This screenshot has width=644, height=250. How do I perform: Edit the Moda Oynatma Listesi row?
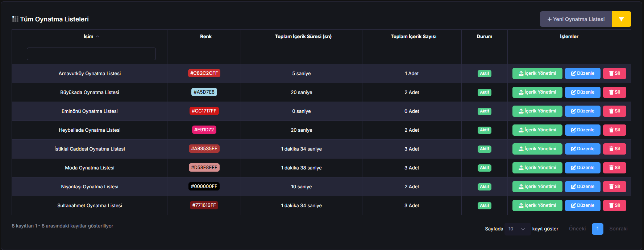coord(582,168)
